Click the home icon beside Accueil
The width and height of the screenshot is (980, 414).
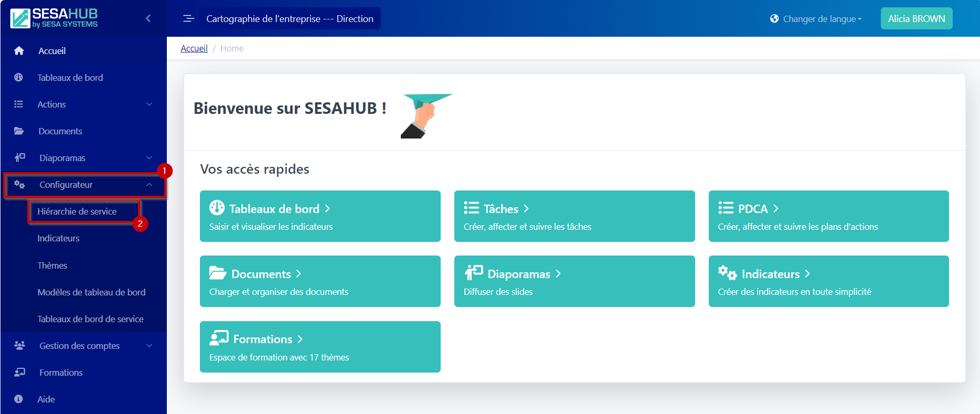pos(19,51)
